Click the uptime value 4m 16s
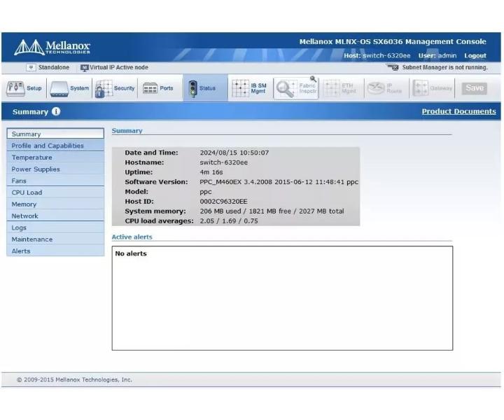This screenshot has width=504, height=420. [x=211, y=172]
